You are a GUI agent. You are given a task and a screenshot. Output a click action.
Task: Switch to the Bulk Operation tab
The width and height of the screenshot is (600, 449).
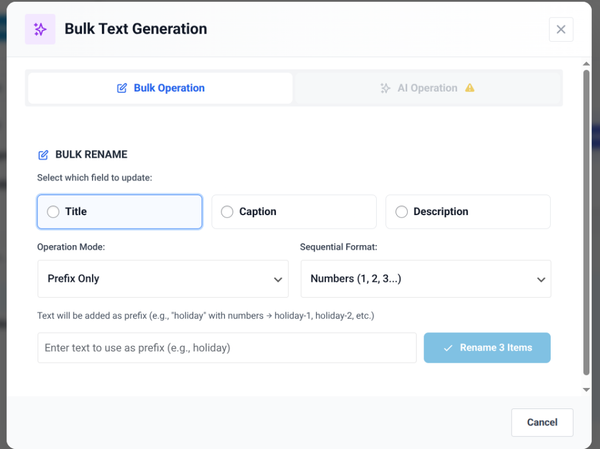point(160,88)
